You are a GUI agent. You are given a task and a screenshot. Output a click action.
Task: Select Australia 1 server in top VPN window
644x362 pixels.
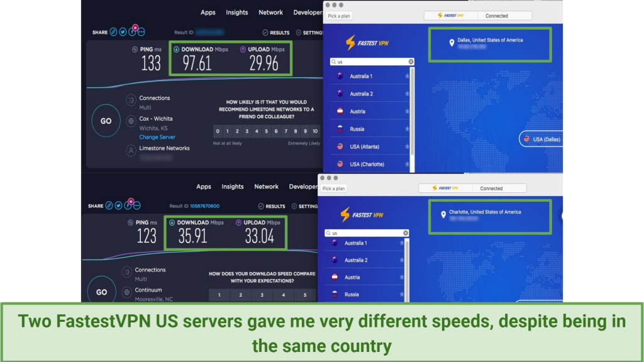tap(370, 76)
